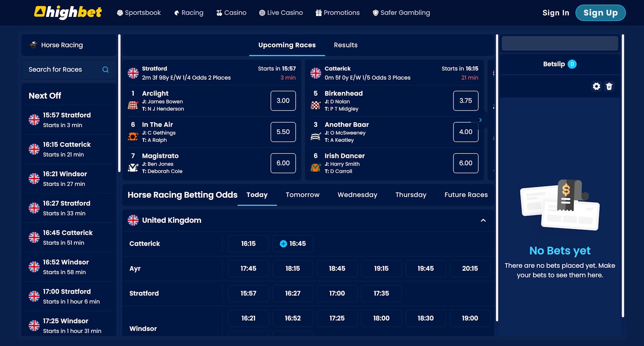Image resolution: width=644 pixels, height=346 pixels.
Task: Collapse the United Kingdom section
Action: pyautogui.click(x=483, y=220)
